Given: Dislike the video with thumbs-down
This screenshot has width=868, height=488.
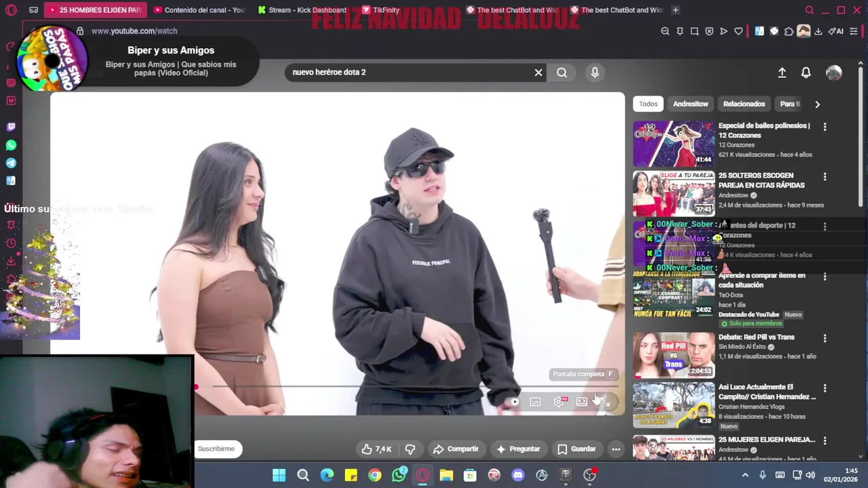Looking at the screenshot, I should click(x=410, y=449).
